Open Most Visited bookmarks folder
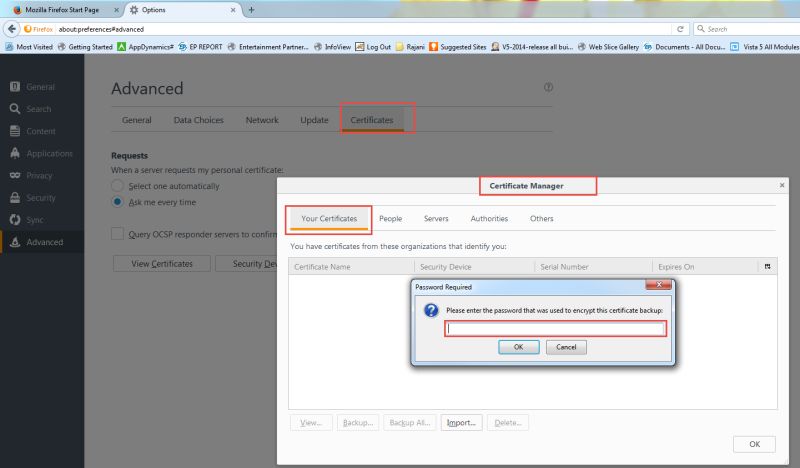The height and width of the screenshot is (468, 800). coord(29,47)
